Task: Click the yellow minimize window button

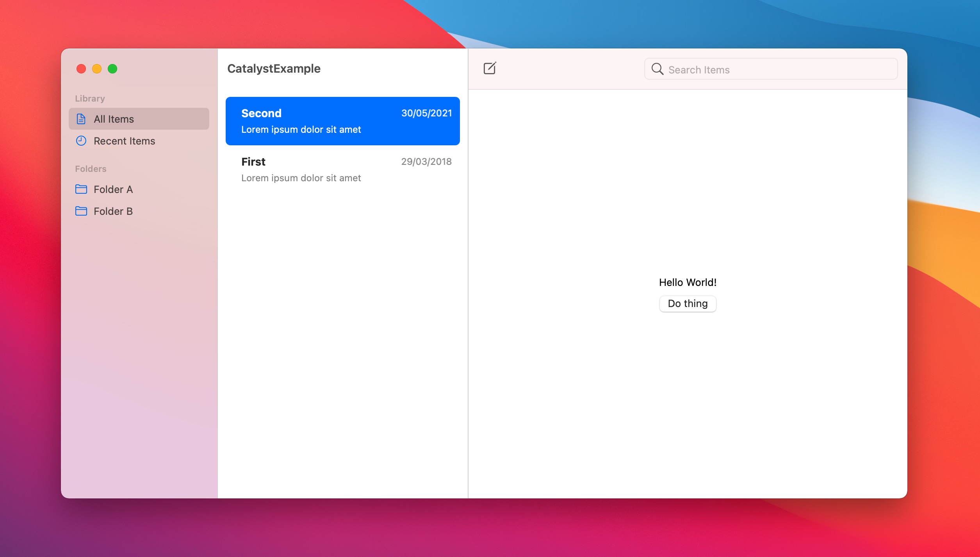Action: pos(97,69)
